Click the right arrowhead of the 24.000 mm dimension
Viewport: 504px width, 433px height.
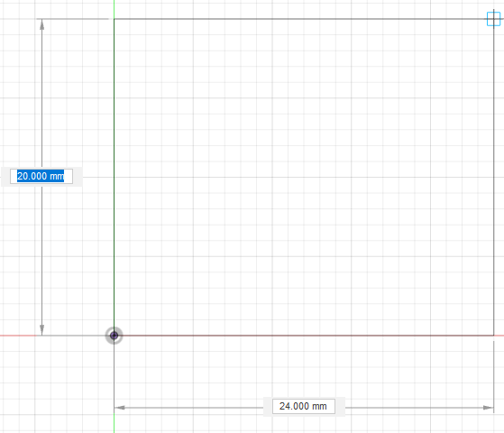pos(488,408)
